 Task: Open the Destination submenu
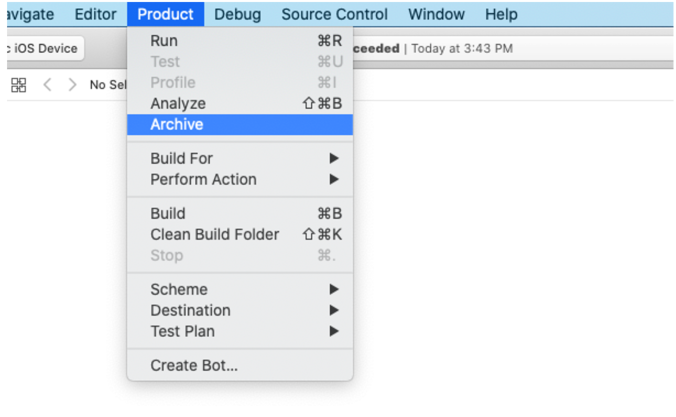(x=190, y=310)
